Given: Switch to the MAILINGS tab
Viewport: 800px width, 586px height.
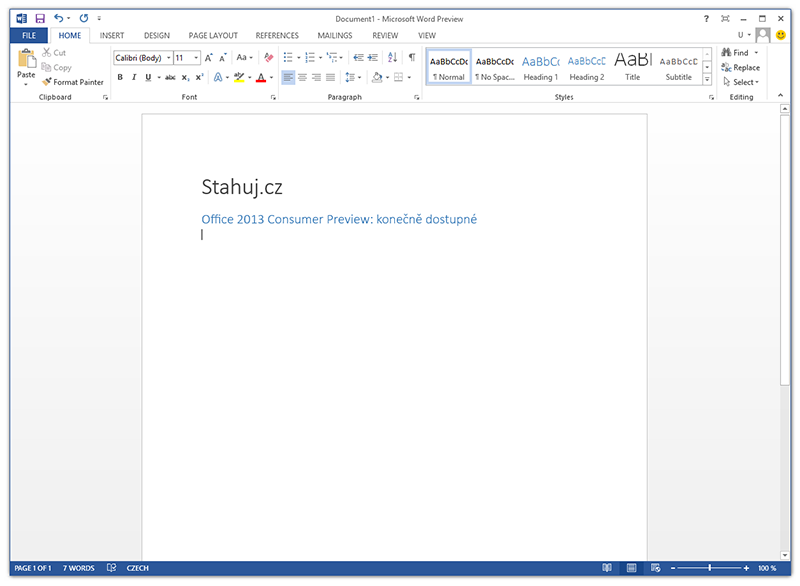Looking at the screenshot, I should (x=335, y=35).
